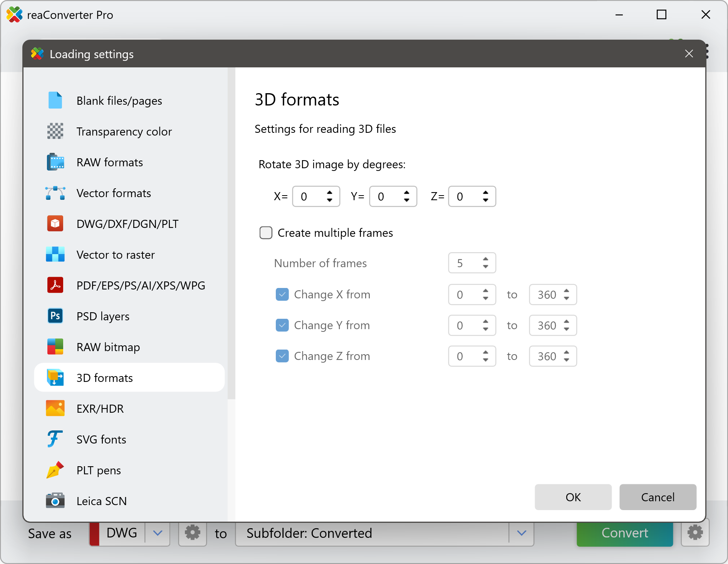Toggle the Change Z from checkbox
Screen dimensions: 728x564
(282, 356)
